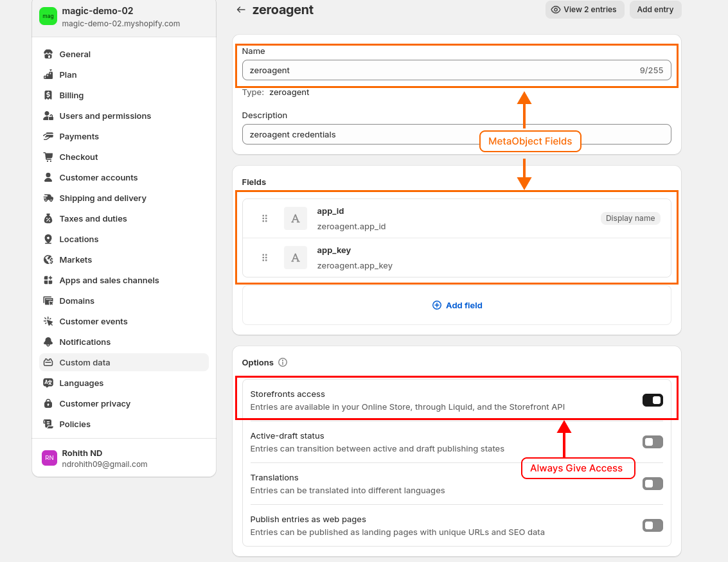Select Custom data in sidebar
728x562 pixels.
(x=124, y=362)
